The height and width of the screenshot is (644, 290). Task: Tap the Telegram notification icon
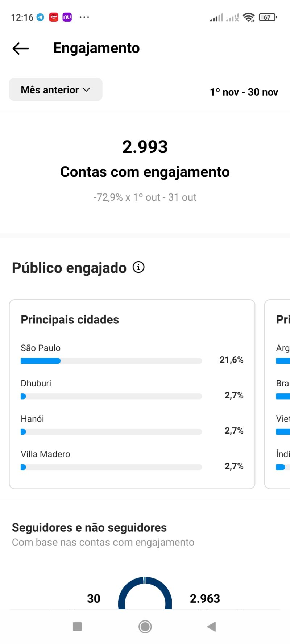[x=41, y=17]
